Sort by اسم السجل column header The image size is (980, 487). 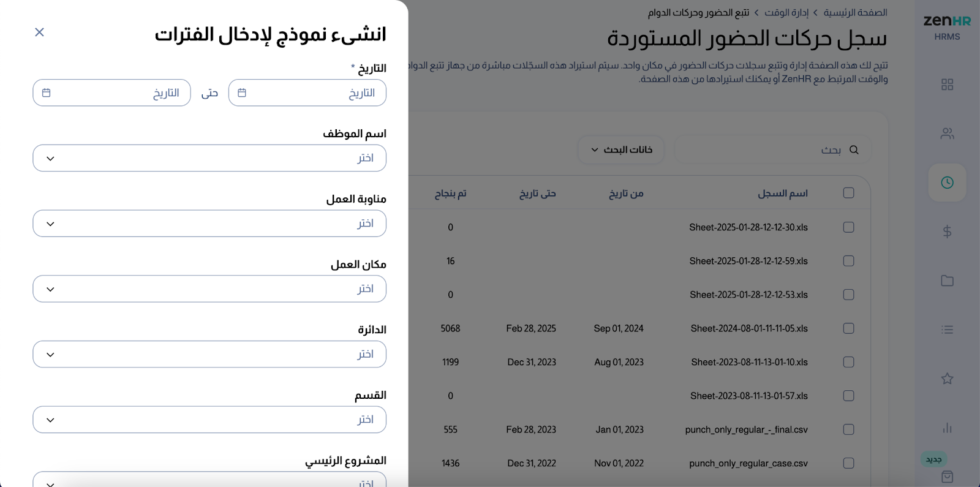pyautogui.click(x=783, y=194)
